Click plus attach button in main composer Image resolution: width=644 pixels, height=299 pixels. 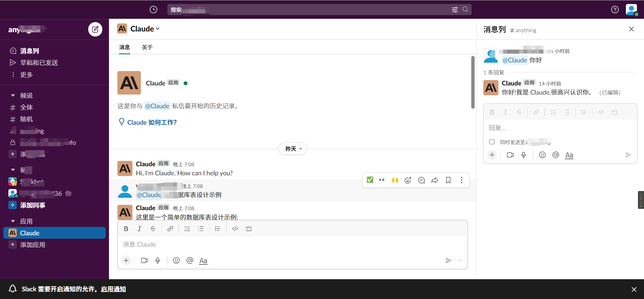[126, 260]
